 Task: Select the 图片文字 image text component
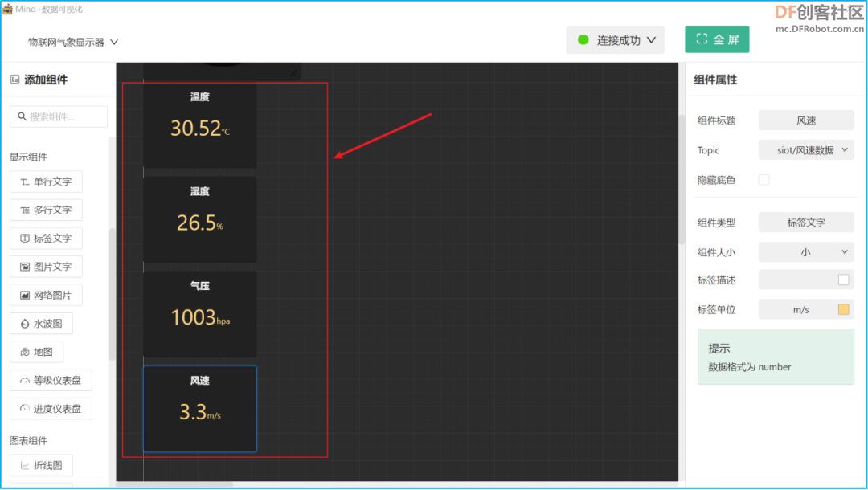pyautogui.click(x=46, y=267)
